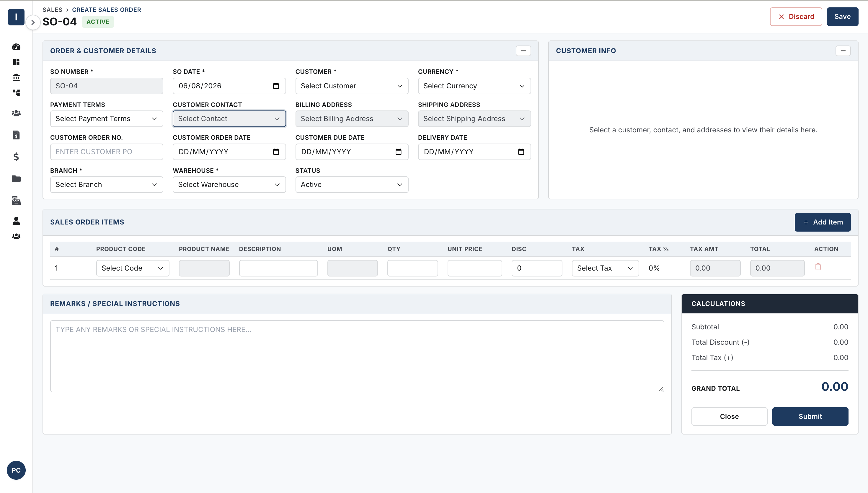Discard the sales order
This screenshot has width=868, height=493.
tap(796, 17)
